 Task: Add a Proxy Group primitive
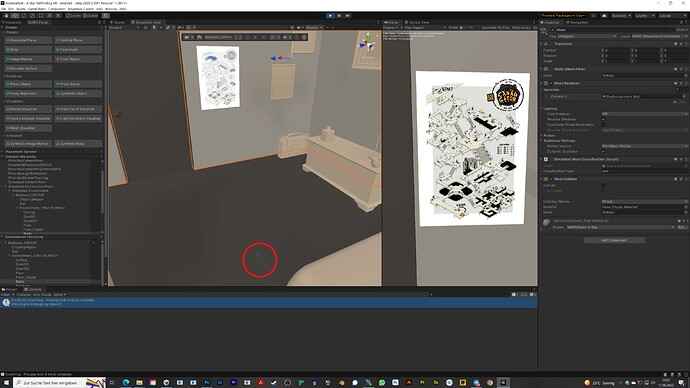(x=78, y=84)
